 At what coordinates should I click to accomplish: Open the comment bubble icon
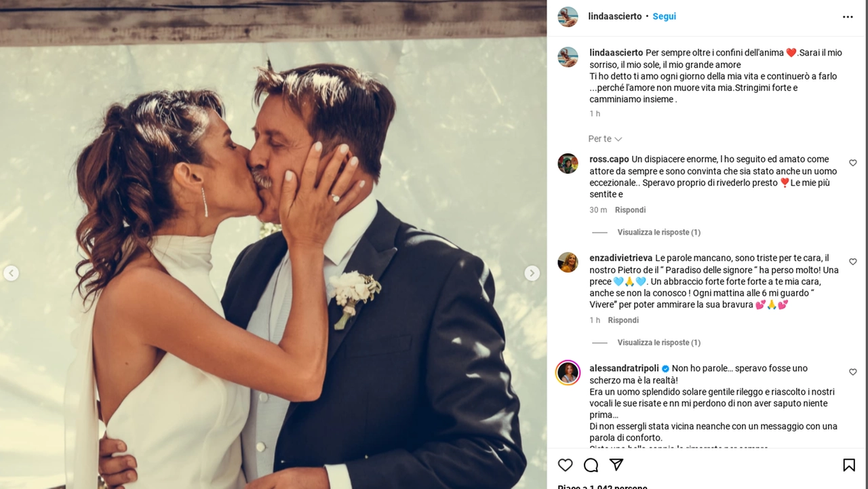[591, 465]
